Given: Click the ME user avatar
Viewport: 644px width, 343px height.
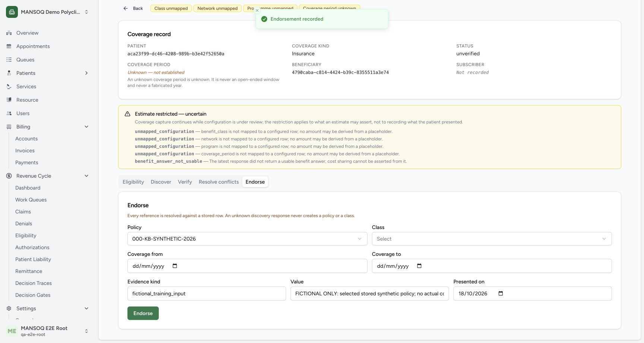Looking at the screenshot, I should tap(12, 331).
